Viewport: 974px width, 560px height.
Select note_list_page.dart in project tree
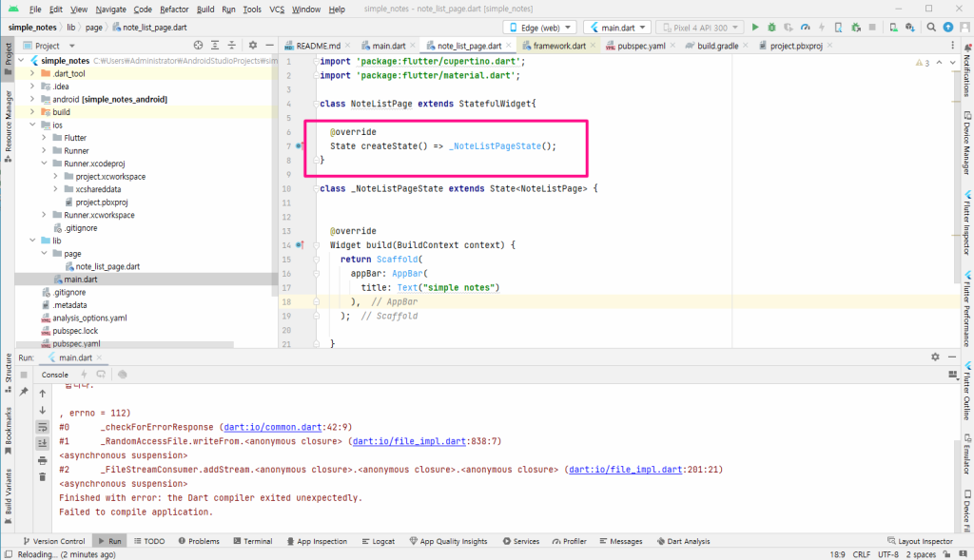pos(107,266)
